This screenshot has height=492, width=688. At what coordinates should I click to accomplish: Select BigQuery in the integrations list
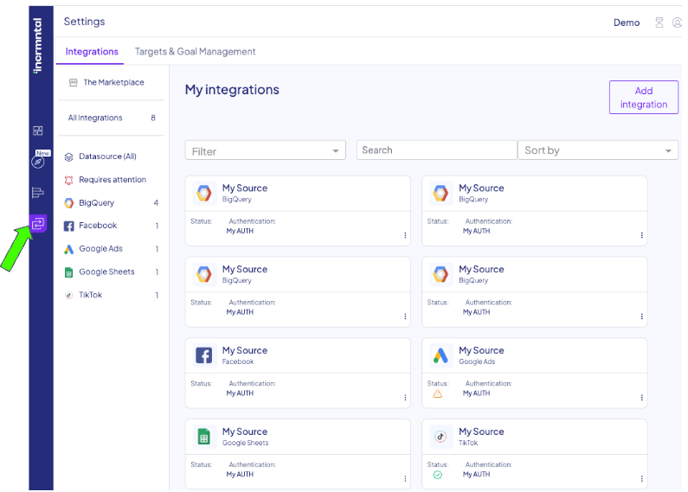(x=97, y=203)
